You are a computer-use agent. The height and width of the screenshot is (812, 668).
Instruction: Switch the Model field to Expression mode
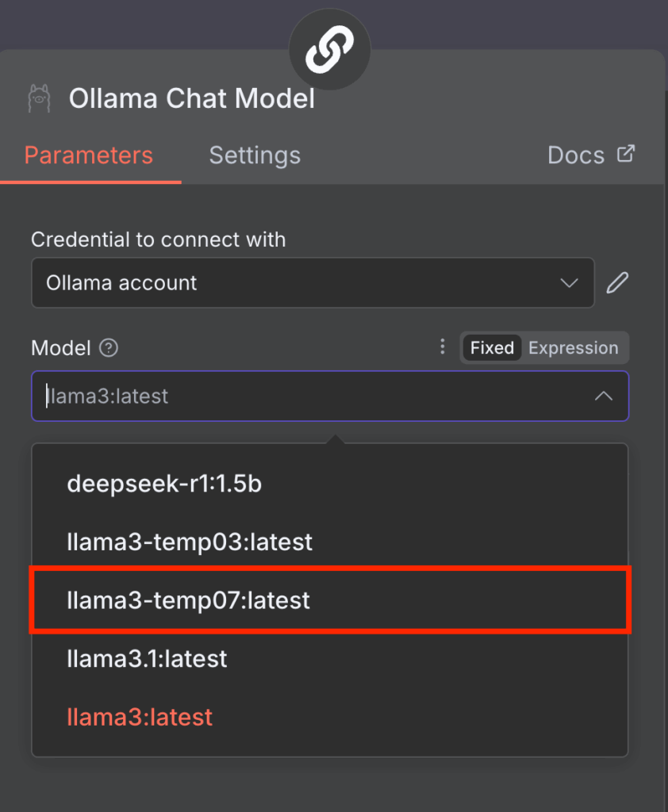coord(573,347)
